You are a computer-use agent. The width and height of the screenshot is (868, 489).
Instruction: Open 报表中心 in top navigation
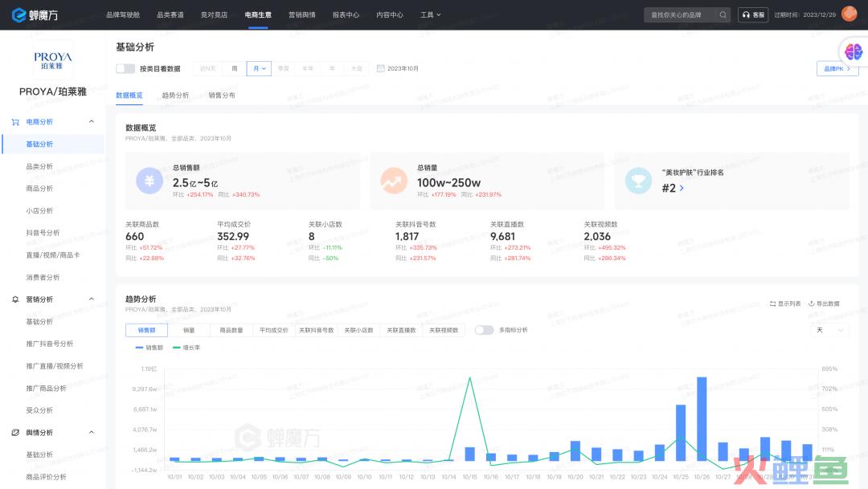tap(346, 15)
